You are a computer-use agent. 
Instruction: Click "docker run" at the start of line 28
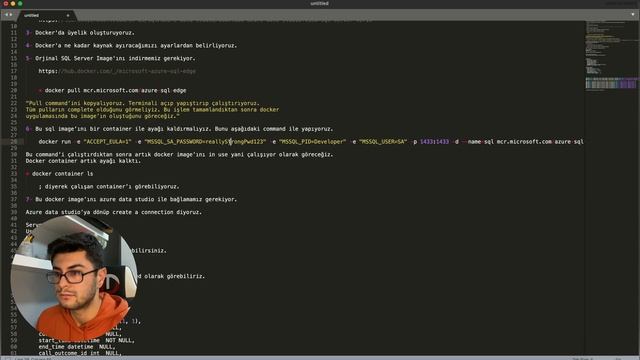[x=55, y=142]
